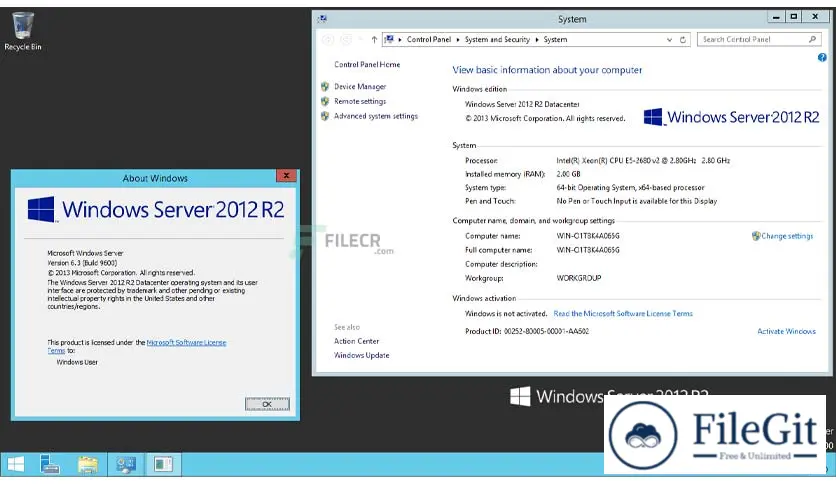Click System and Security breadcrumb
The image size is (836, 484).
pos(497,39)
